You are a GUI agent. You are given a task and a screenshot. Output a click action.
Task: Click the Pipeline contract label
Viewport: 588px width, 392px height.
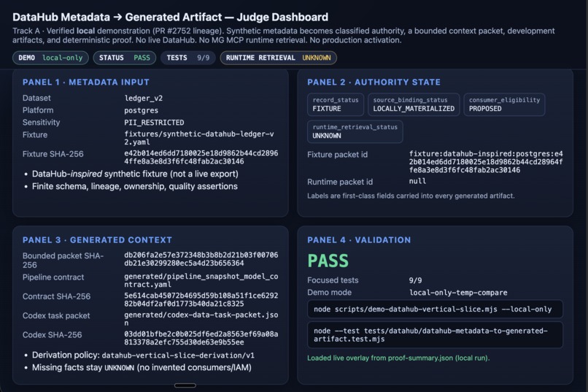[x=53, y=277]
